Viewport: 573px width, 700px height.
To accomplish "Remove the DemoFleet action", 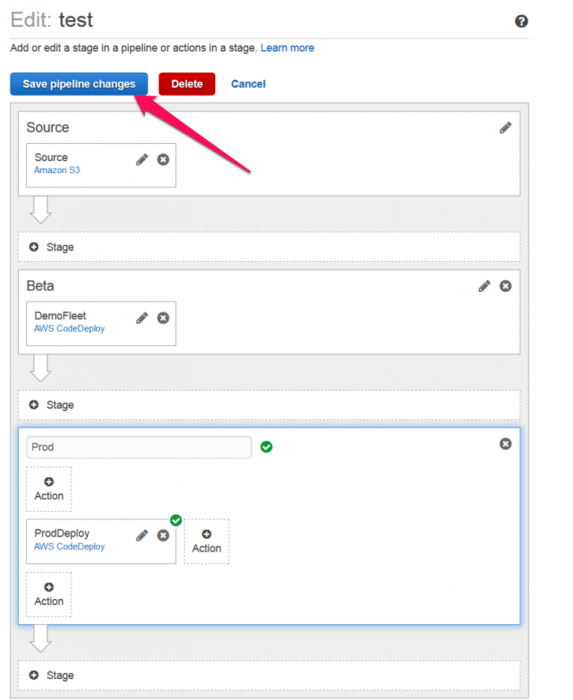I will pyautogui.click(x=163, y=317).
